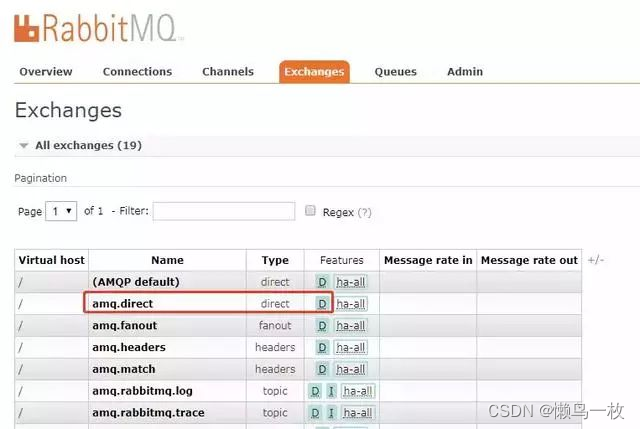Open the amq.fanout exchange
This screenshot has height=429, width=640.
(124, 326)
